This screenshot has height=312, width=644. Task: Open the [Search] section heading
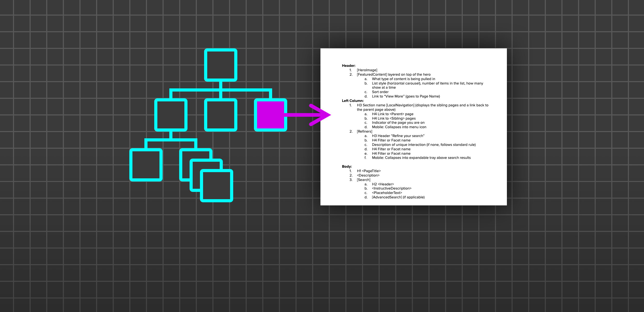(364, 180)
